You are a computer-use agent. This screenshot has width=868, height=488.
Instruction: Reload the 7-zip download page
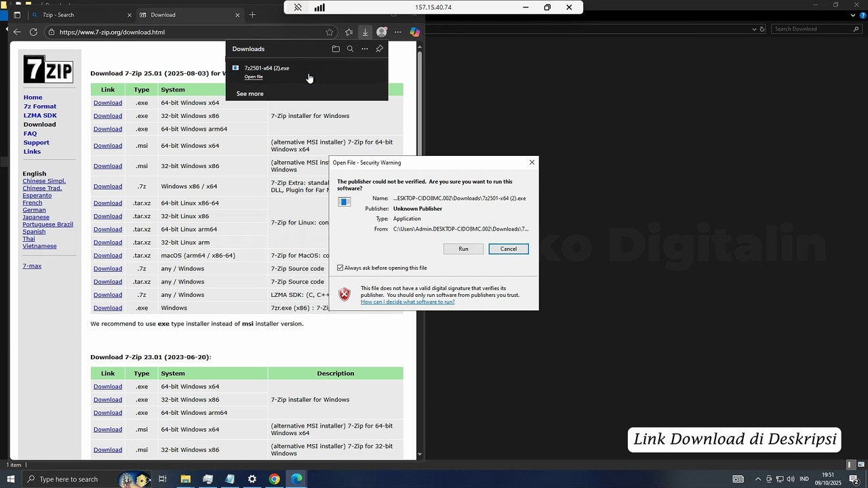pyautogui.click(x=33, y=32)
